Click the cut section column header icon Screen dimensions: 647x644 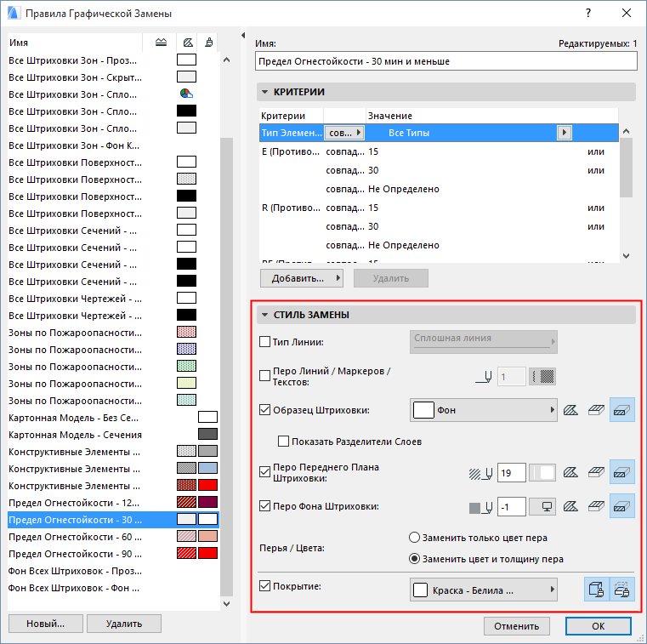tap(161, 43)
